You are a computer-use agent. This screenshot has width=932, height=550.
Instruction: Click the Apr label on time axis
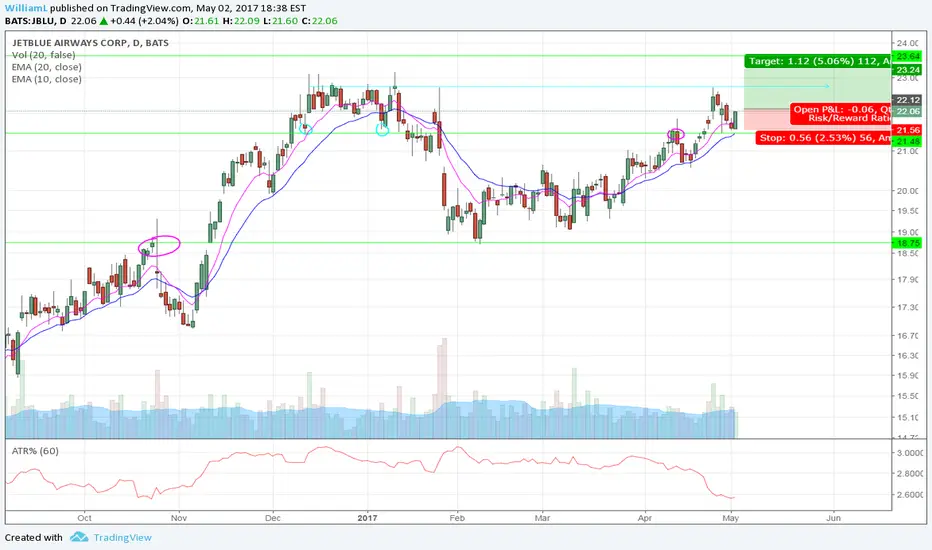click(645, 518)
